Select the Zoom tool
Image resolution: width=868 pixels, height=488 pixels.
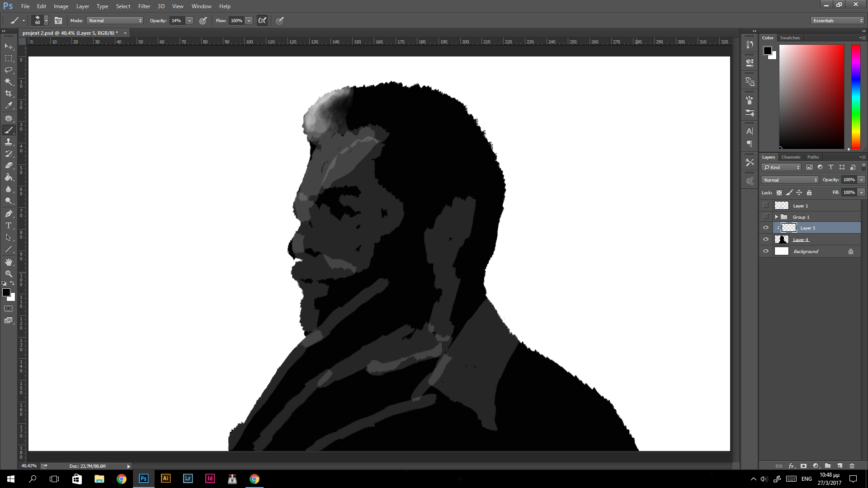pos(9,274)
